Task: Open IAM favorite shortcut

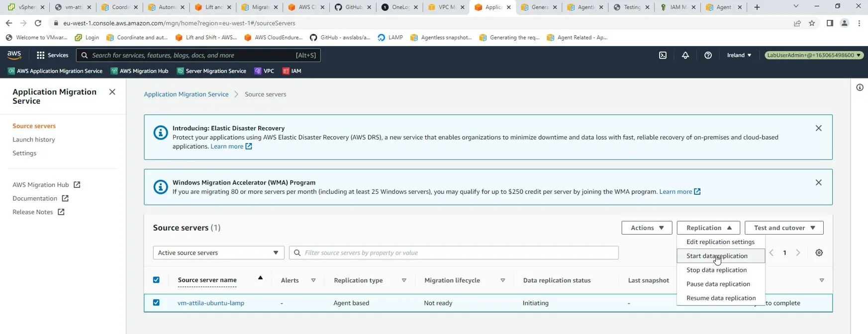Action: point(292,71)
